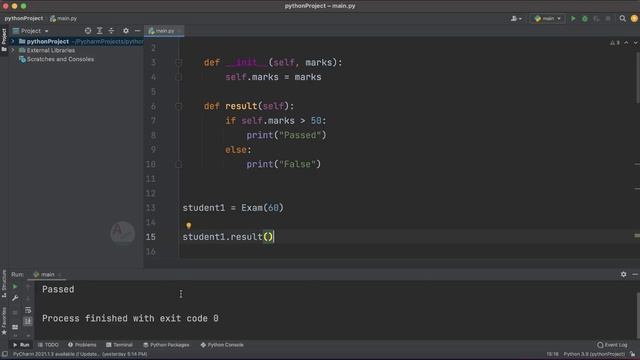Screen dimensions: 640x360
Task: Expand the External Libraries node
Action: (13, 50)
